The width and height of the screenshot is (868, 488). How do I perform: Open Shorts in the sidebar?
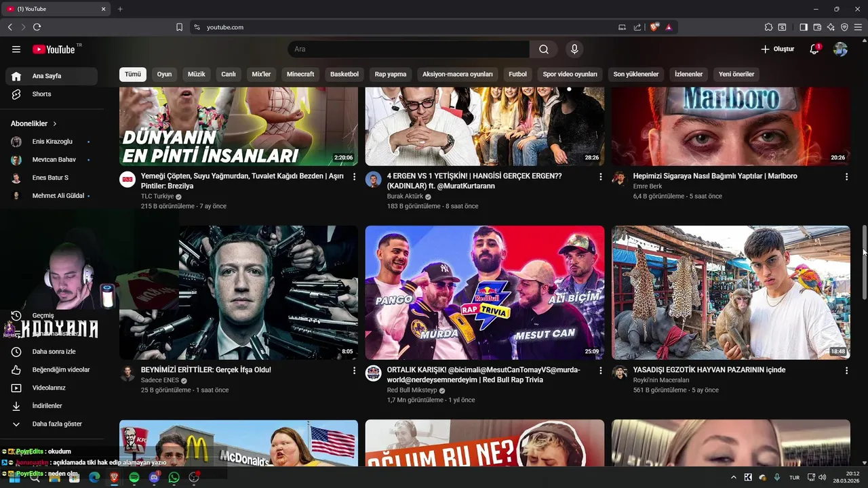[52, 94]
